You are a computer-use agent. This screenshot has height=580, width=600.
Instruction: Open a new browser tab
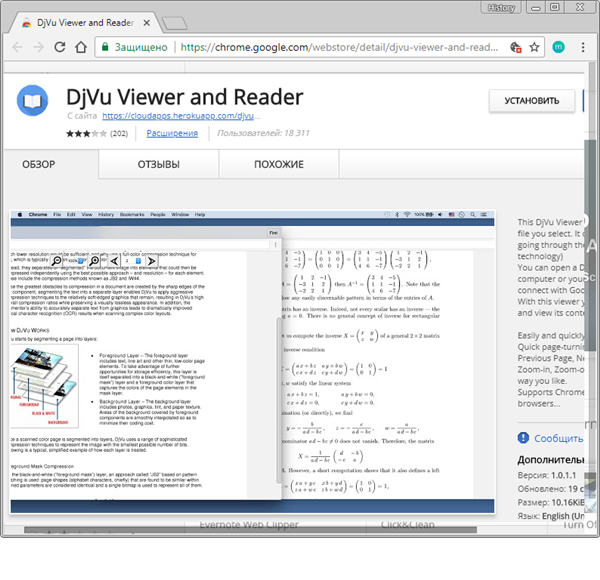174,23
